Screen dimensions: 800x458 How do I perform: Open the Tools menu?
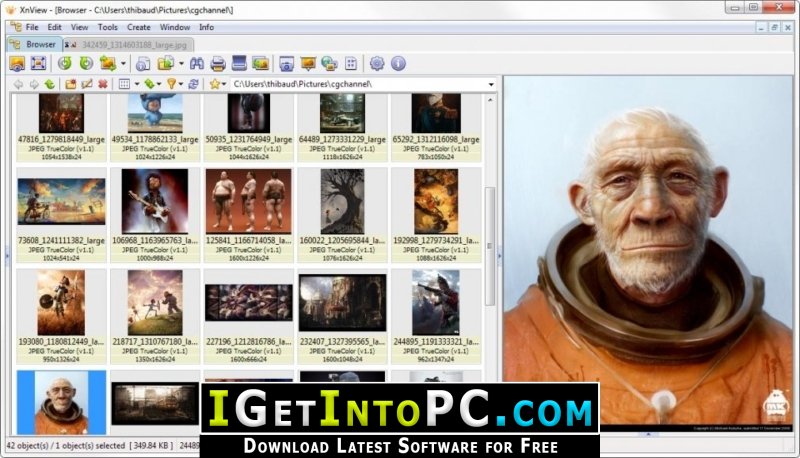coord(108,28)
